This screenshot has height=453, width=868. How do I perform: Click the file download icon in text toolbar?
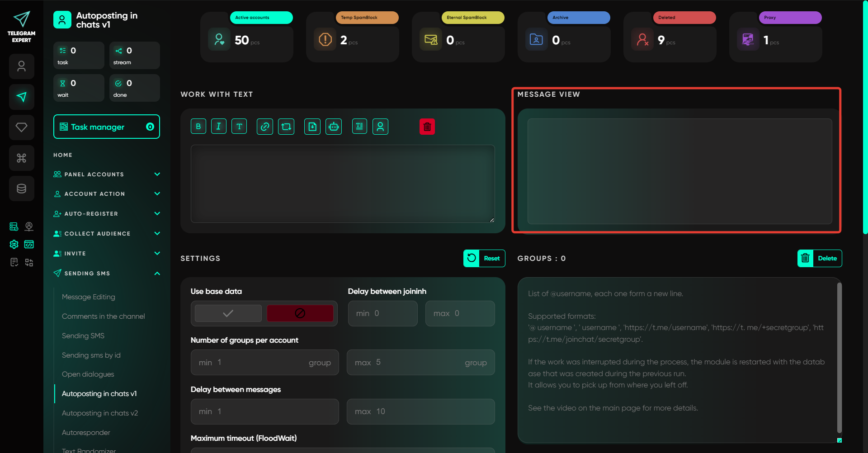(x=312, y=127)
